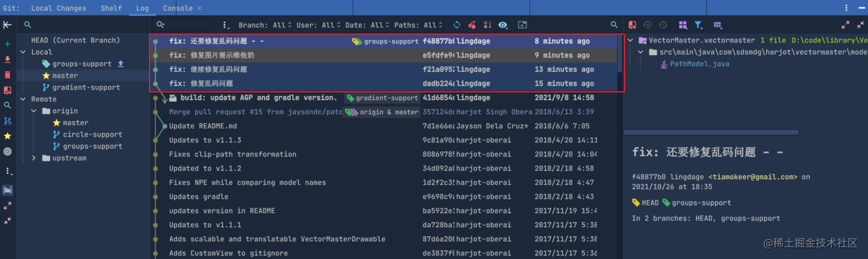This screenshot has height=259, width=868.
Task: Click the Refresh log icon
Action: (x=457, y=25)
